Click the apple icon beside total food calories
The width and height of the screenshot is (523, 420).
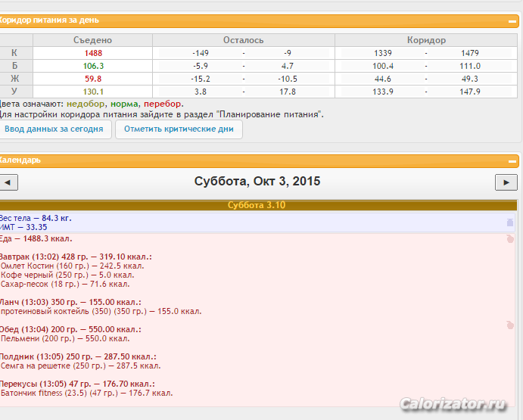[510, 239]
